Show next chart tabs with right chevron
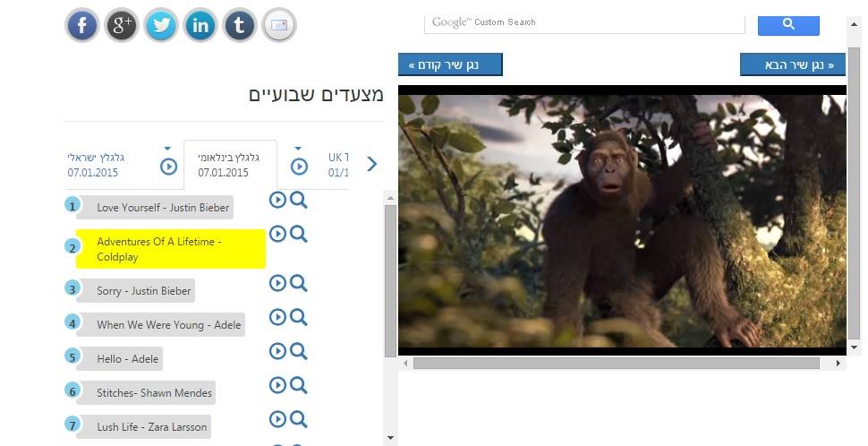Screen dimensions: 868x446 pyautogui.click(x=372, y=164)
